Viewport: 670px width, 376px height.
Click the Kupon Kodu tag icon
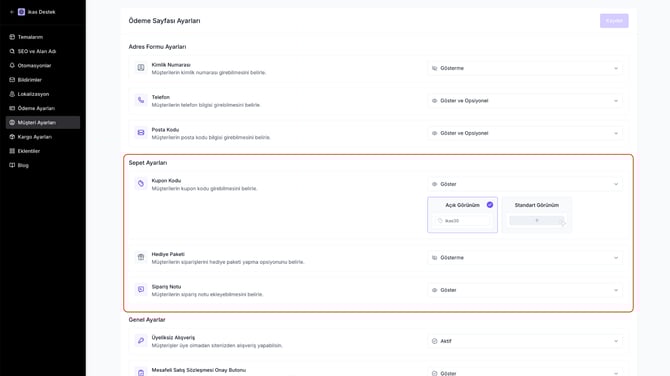pos(141,184)
